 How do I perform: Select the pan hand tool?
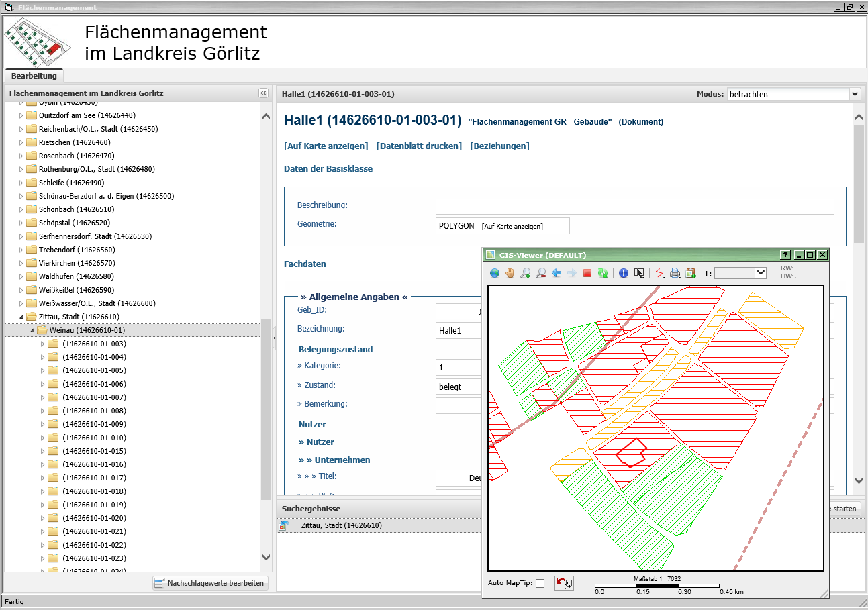point(510,273)
